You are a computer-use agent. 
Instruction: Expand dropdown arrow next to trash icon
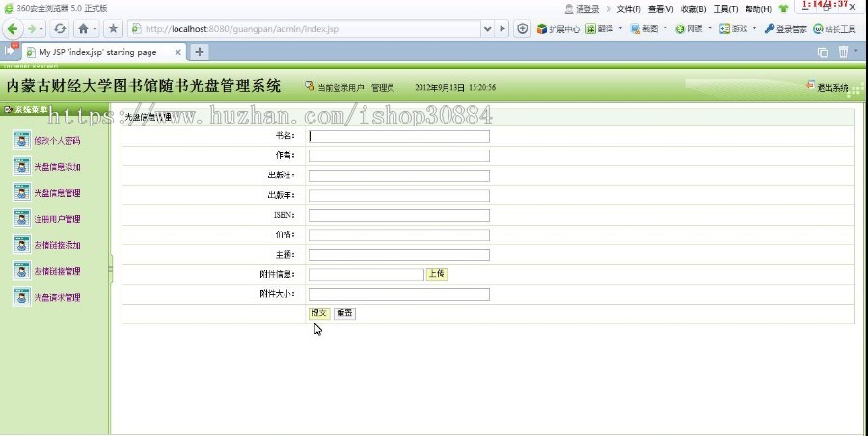[x=856, y=51]
